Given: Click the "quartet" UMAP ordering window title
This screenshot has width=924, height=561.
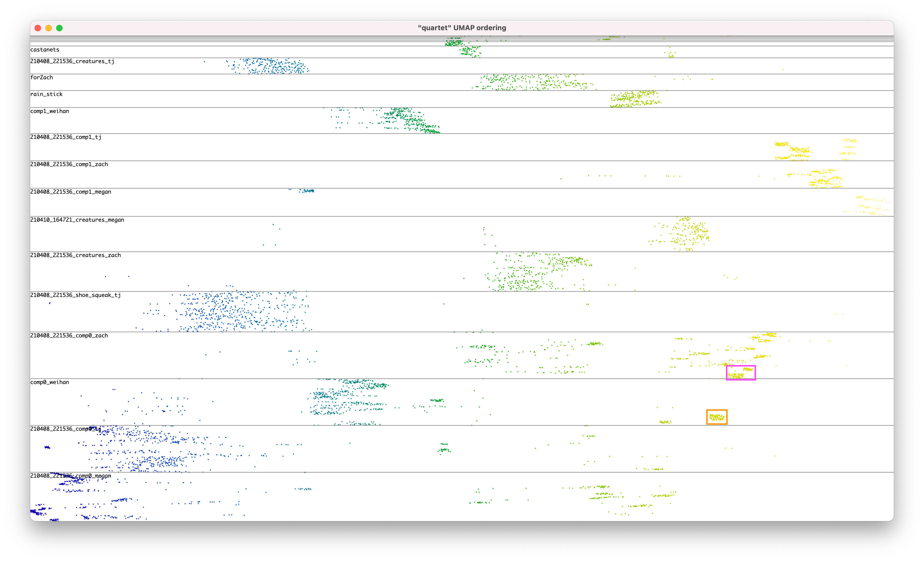Looking at the screenshot, I should pos(462,28).
